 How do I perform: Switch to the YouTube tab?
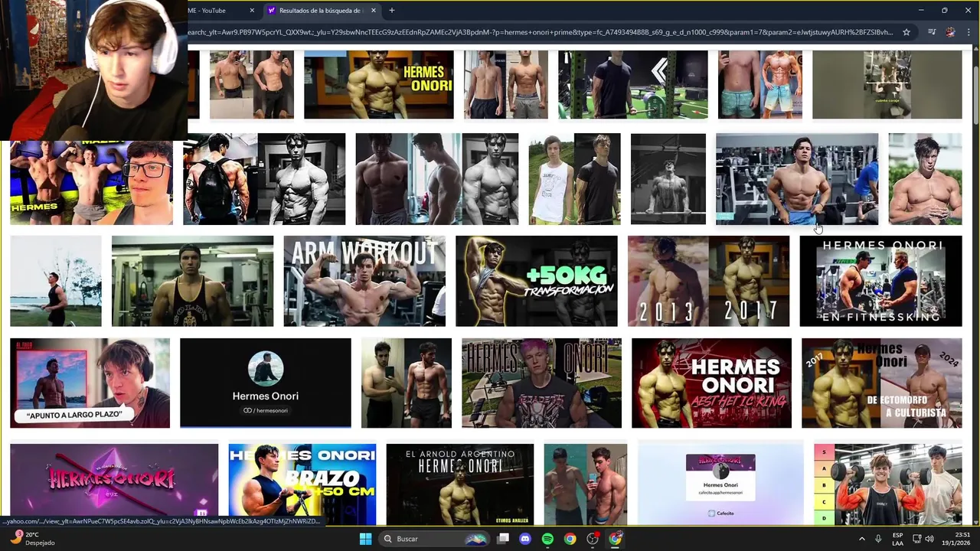click(217, 11)
